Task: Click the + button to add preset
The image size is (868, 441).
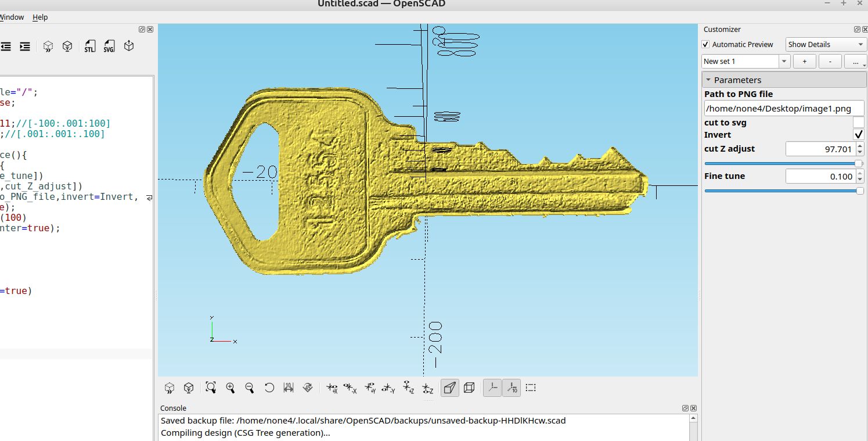Action: [804, 61]
